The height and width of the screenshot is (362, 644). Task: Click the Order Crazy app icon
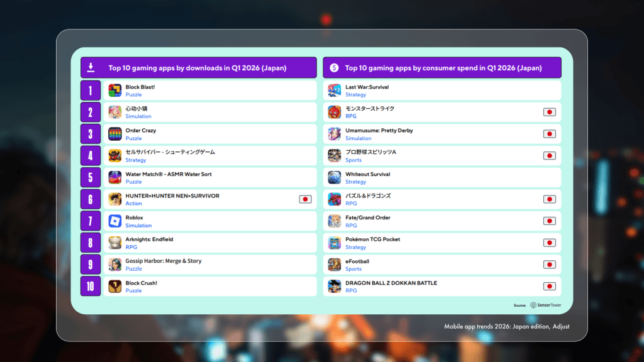115,134
